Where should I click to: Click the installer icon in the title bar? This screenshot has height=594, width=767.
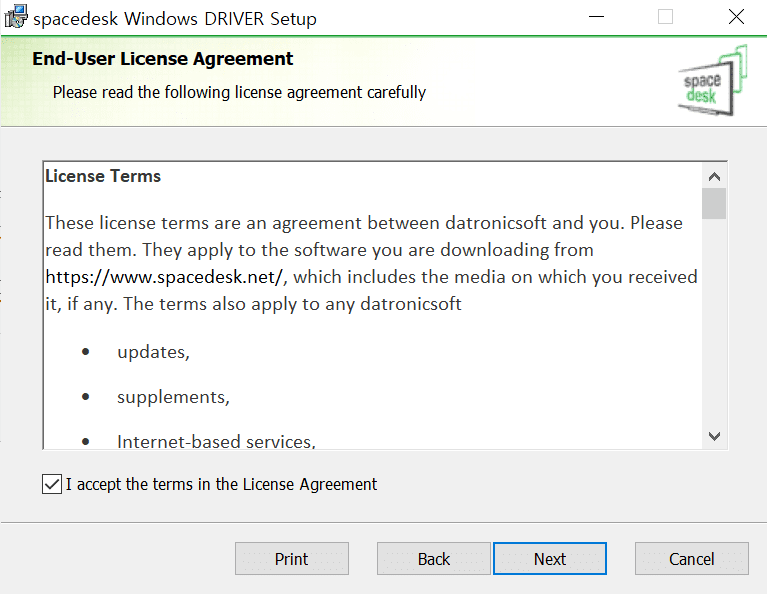coord(16,17)
